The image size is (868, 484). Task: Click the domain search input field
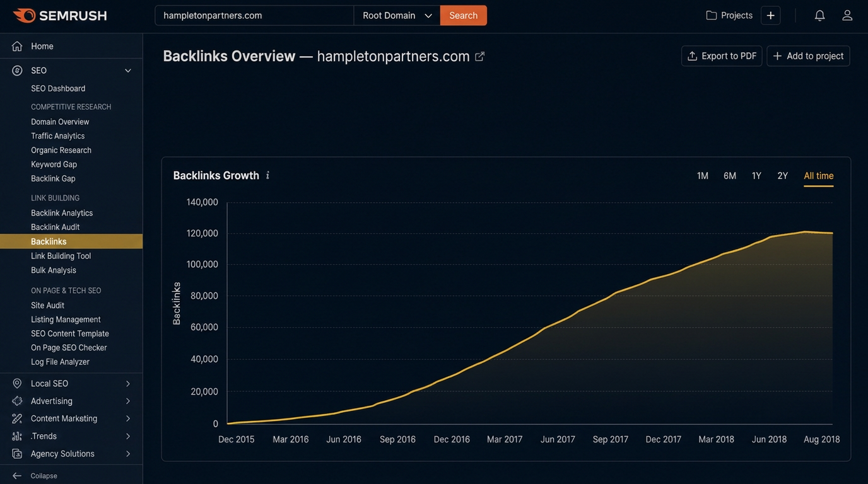pyautogui.click(x=254, y=16)
